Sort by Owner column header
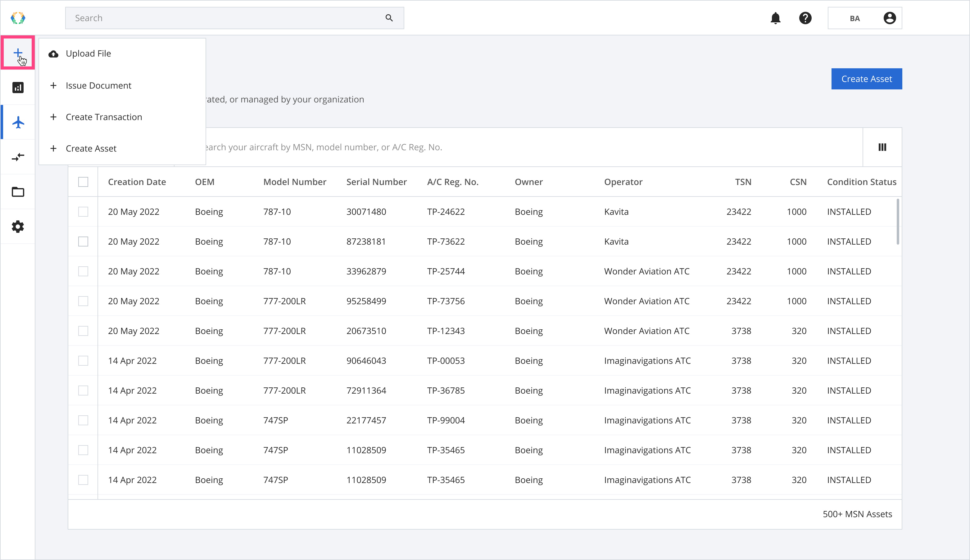The image size is (970, 560). [x=529, y=182]
